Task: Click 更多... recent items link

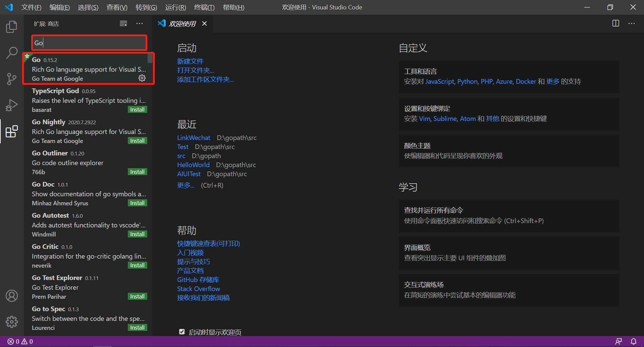Action: point(186,185)
